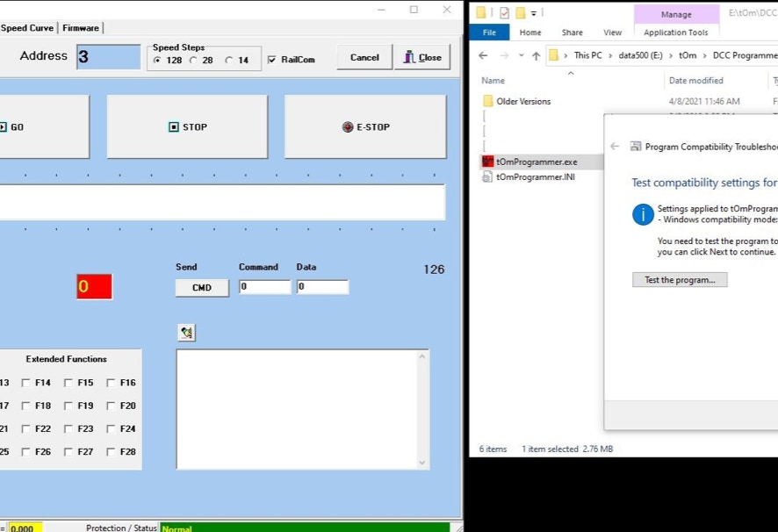Image resolution: width=778 pixels, height=532 pixels.
Task: Open the View ribbon tab
Action: (x=612, y=32)
